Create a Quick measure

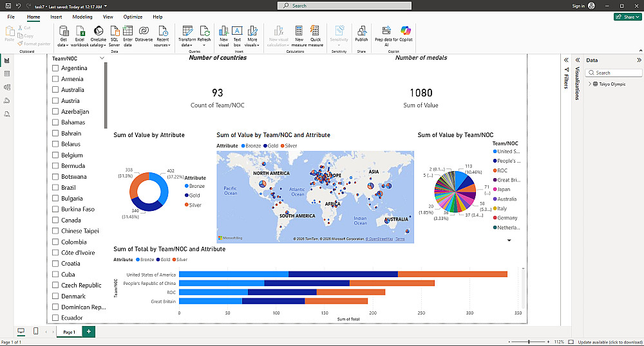click(x=316, y=36)
